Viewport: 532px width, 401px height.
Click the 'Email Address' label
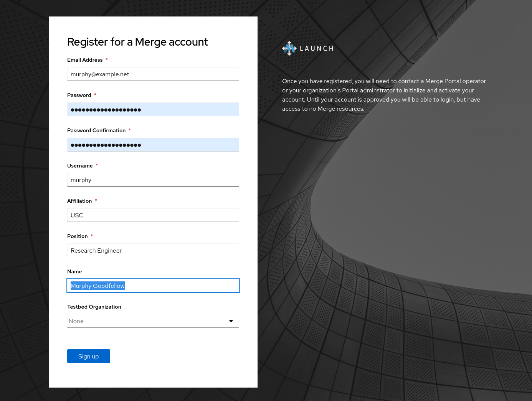85,60
